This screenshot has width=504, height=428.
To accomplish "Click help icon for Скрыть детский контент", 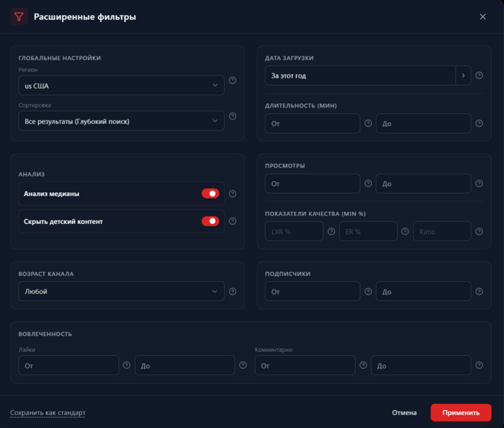I will (232, 221).
